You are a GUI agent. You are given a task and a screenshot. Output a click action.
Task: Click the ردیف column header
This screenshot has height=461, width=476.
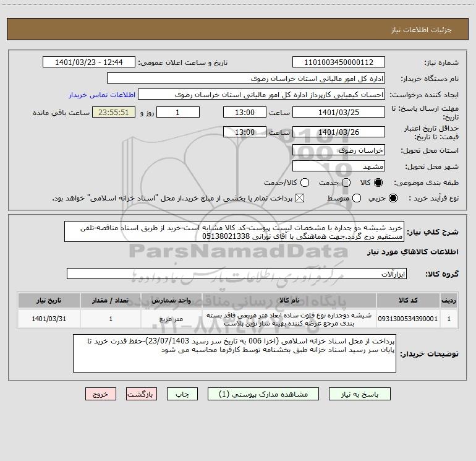[x=449, y=301]
